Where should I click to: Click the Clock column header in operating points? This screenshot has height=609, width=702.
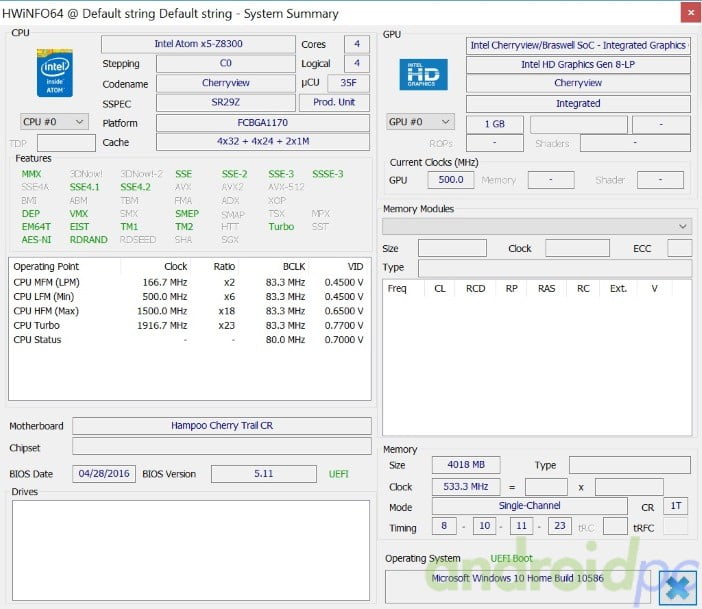176,266
